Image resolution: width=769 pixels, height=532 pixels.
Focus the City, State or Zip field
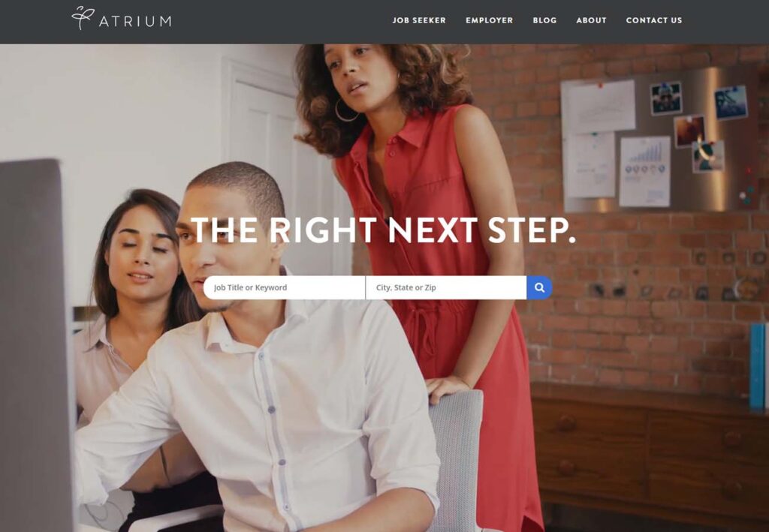click(446, 287)
